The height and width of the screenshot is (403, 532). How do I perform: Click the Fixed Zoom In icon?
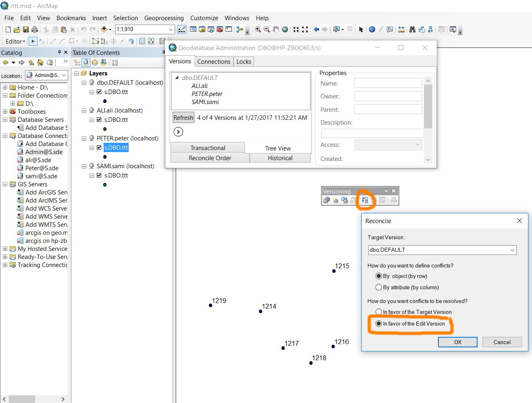[296, 29]
